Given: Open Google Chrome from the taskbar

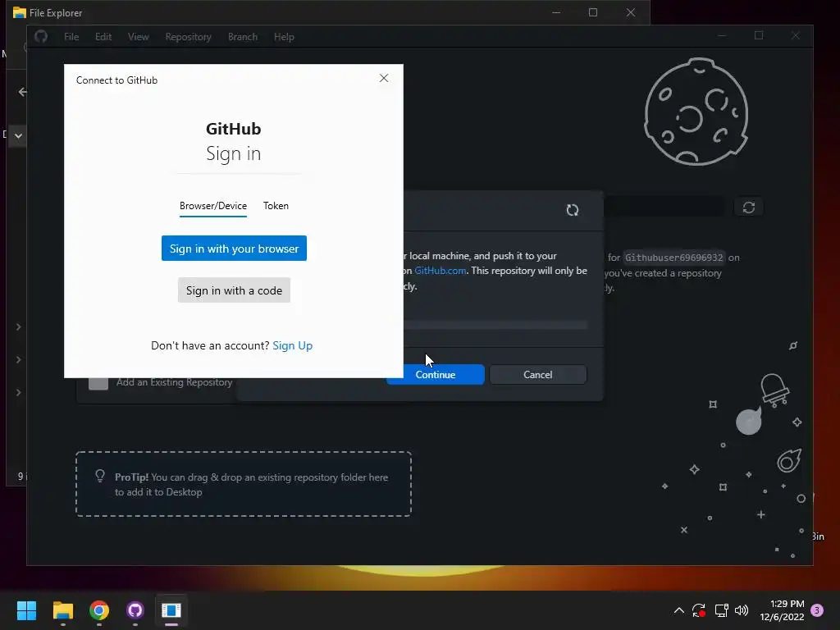Looking at the screenshot, I should [x=99, y=610].
